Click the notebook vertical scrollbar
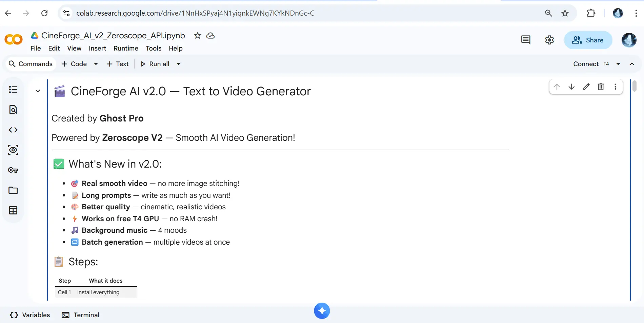The width and height of the screenshot is (644, 323). coord(634,86)
